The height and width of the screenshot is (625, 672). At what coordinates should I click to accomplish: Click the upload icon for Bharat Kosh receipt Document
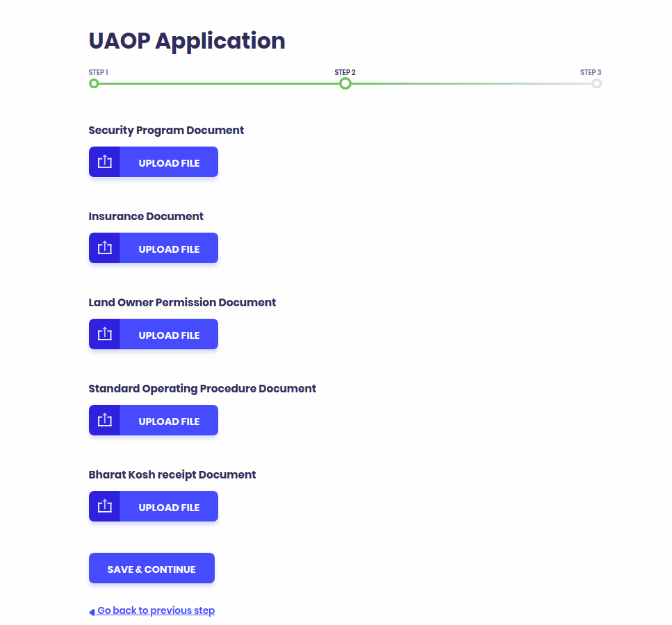104,506
